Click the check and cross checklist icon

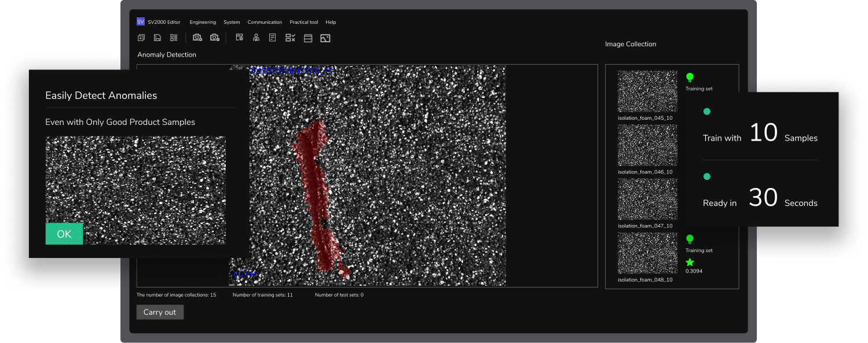coord(290,38)
